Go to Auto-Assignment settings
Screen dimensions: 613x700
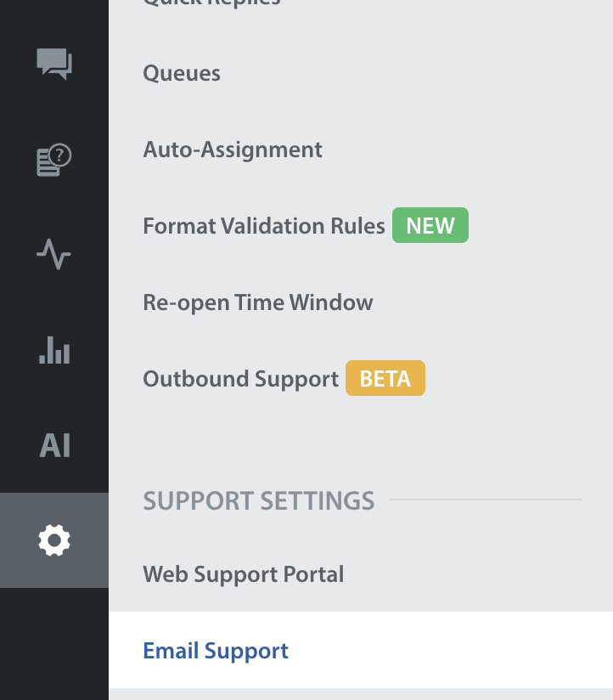click(233, 150)
